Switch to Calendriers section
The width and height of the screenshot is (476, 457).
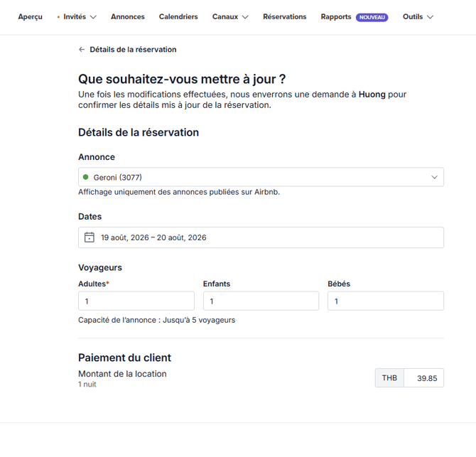[x=178, y=17]
